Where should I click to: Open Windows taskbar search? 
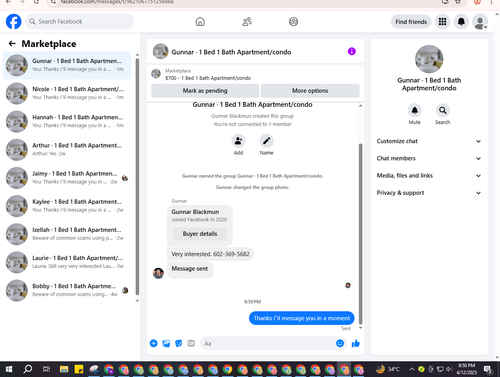[x=28, y=369]
